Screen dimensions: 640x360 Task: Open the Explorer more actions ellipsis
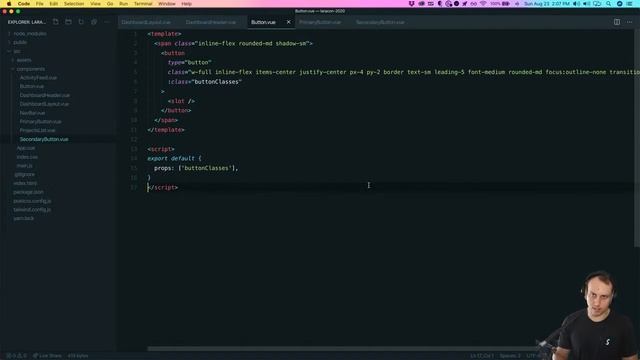(x=107, y=22)
